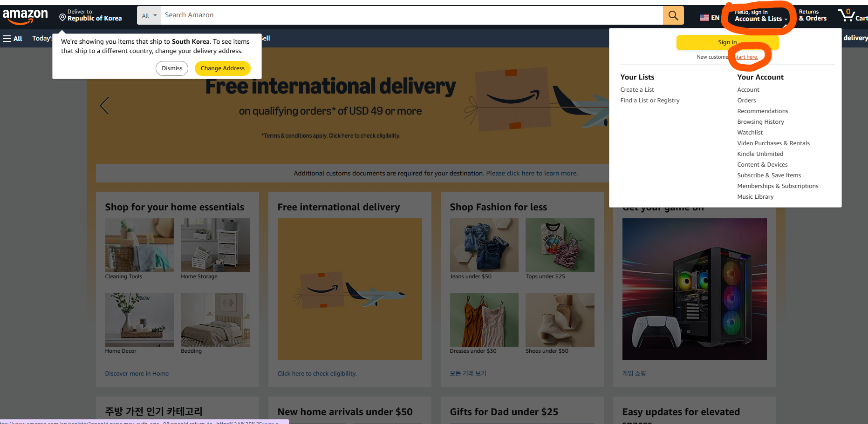Open Cleaning Tools thumbnail
This screenshot has width=868, height=424.
139,245
